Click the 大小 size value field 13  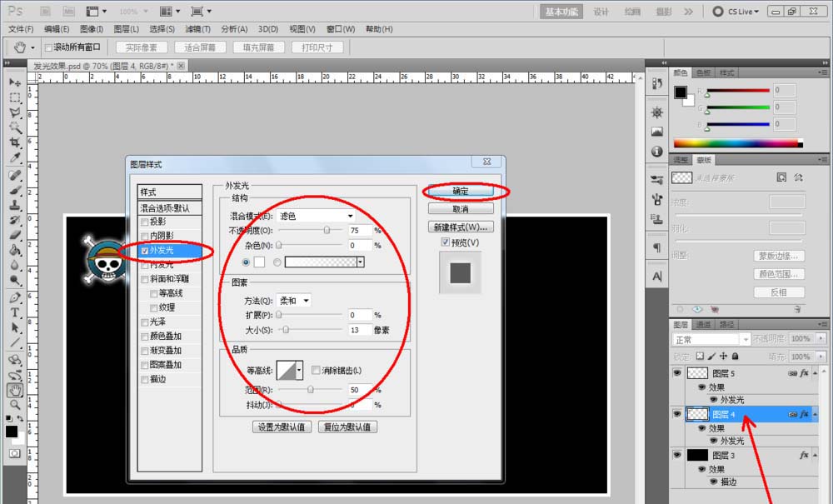point(360,330)
